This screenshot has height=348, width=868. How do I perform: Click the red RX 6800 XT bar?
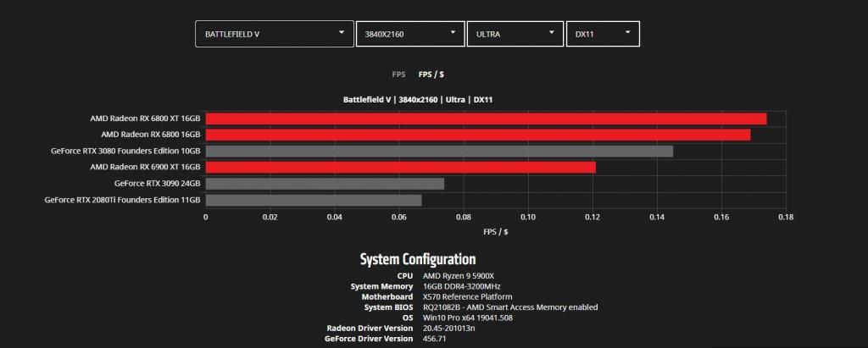(x=485, y=119)
